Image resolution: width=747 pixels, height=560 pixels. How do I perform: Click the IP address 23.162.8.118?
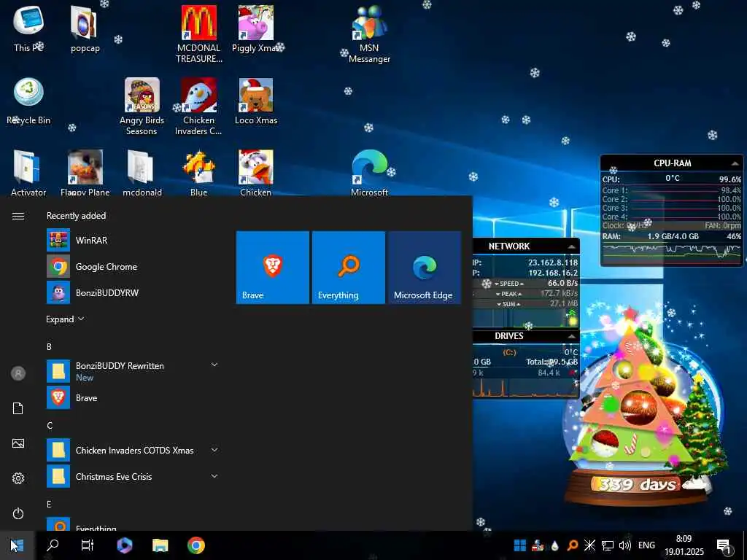(x=553, y=262)
